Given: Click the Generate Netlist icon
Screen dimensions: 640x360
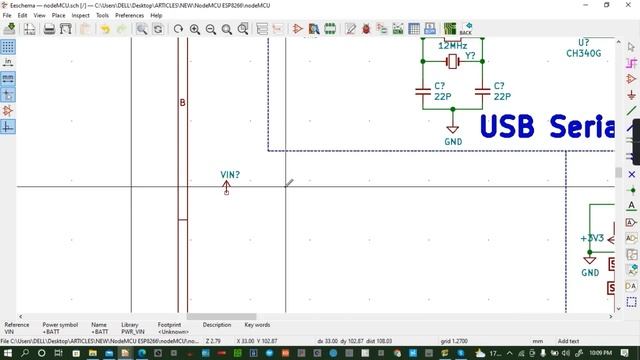Looking at the screenshot, I should tap(398, 29).
